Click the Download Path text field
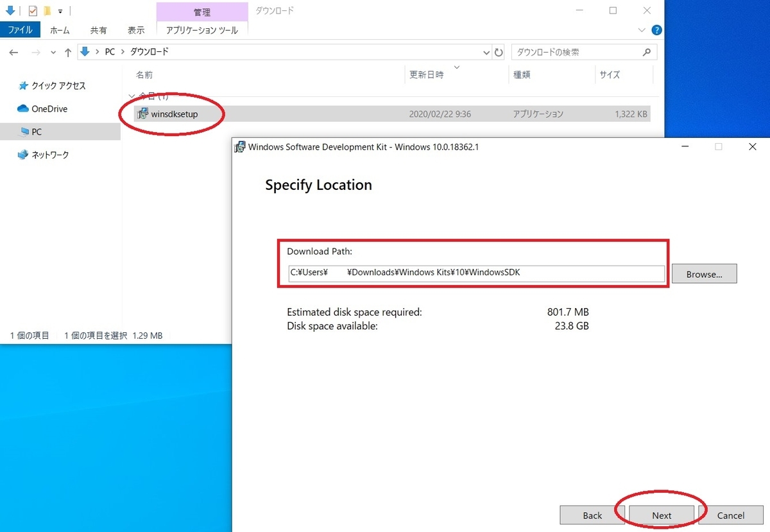The height and width of the screenshot is (532, 770). 476,273
